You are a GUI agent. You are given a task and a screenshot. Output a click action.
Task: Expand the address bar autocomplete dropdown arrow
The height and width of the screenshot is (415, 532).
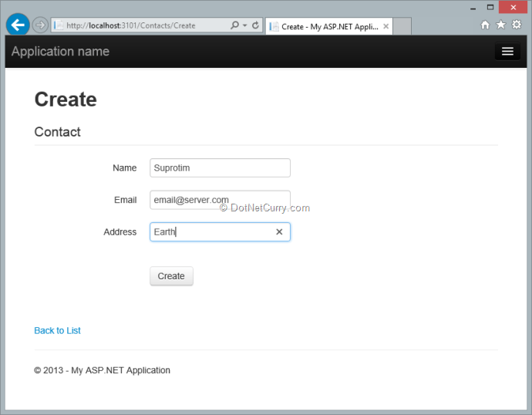click(x=244, y=25)
